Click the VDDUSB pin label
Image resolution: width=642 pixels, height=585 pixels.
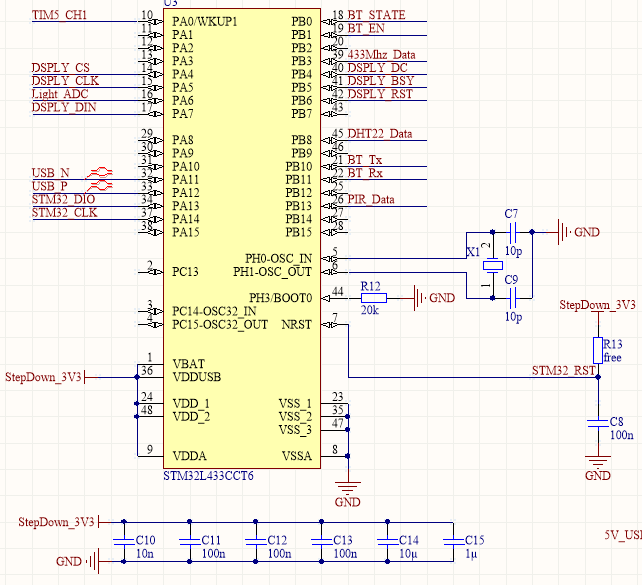[x=197, y=377]
